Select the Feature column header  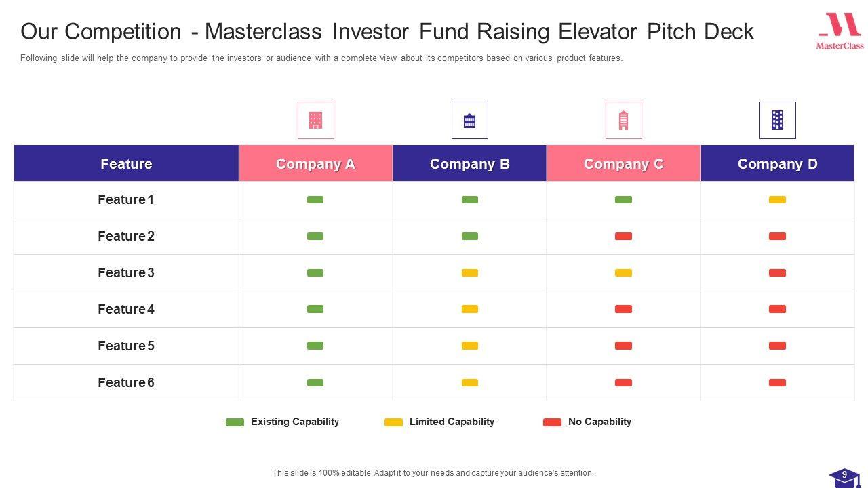coord(126,163)
